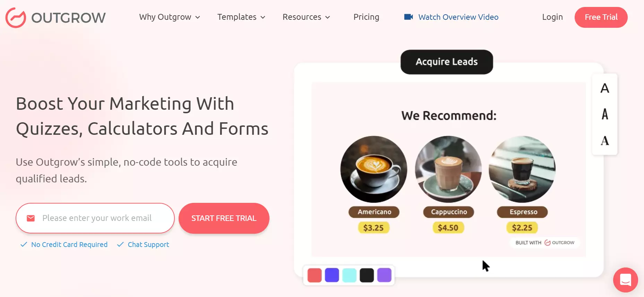The image size is (644, 297).
Task: Click the envelope icon in email field
Action: point(31,218)
